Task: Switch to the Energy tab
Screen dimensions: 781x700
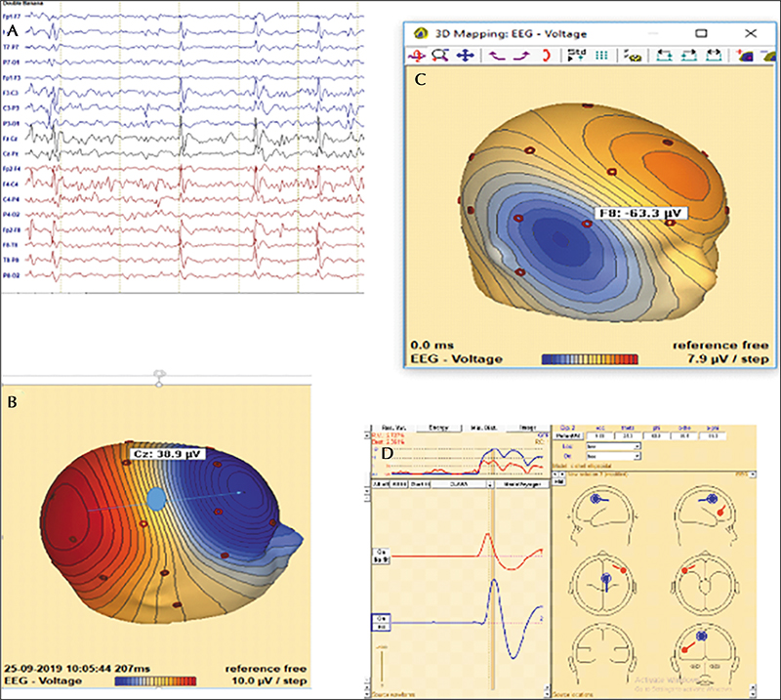Action: [438, 428]
